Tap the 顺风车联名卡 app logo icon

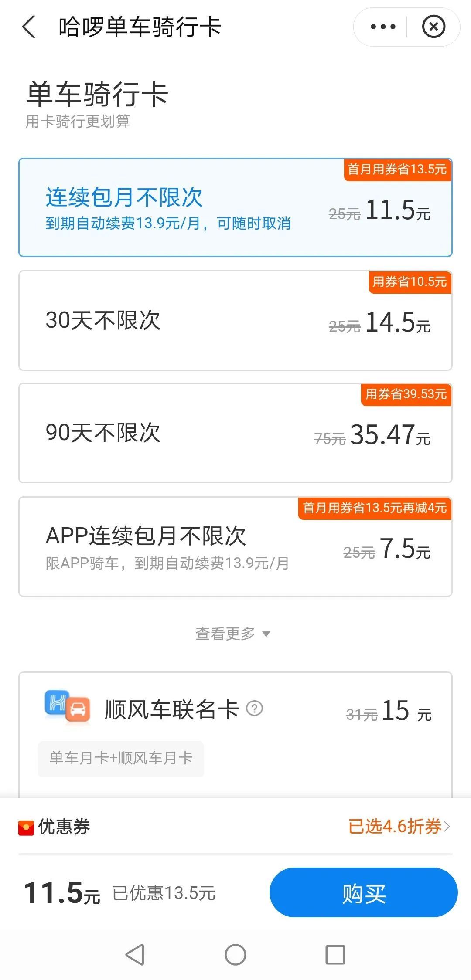67,707
